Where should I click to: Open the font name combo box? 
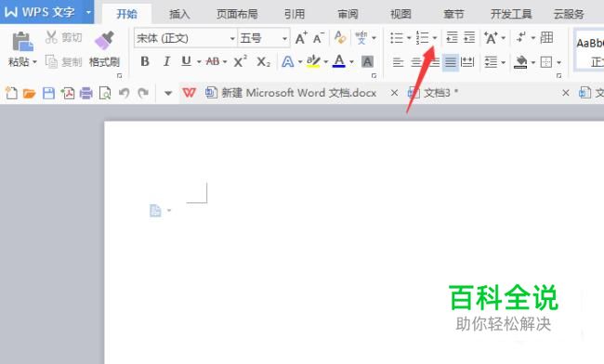(186, 38)
